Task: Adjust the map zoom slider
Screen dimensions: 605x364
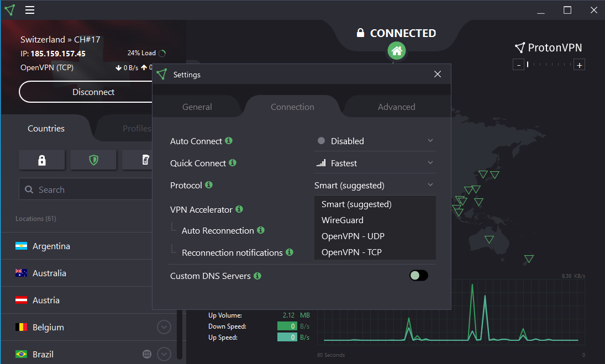Action: 549,64
